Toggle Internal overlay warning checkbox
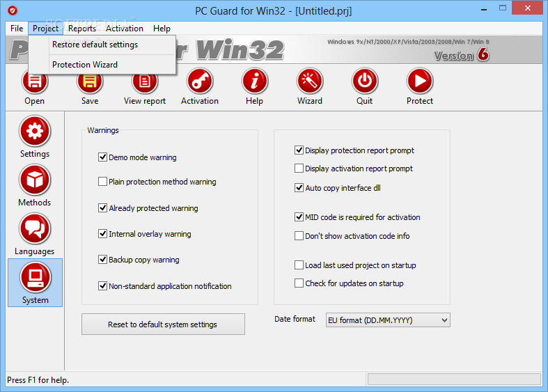Screen dimensions: 548x392 tap(102, 234)
